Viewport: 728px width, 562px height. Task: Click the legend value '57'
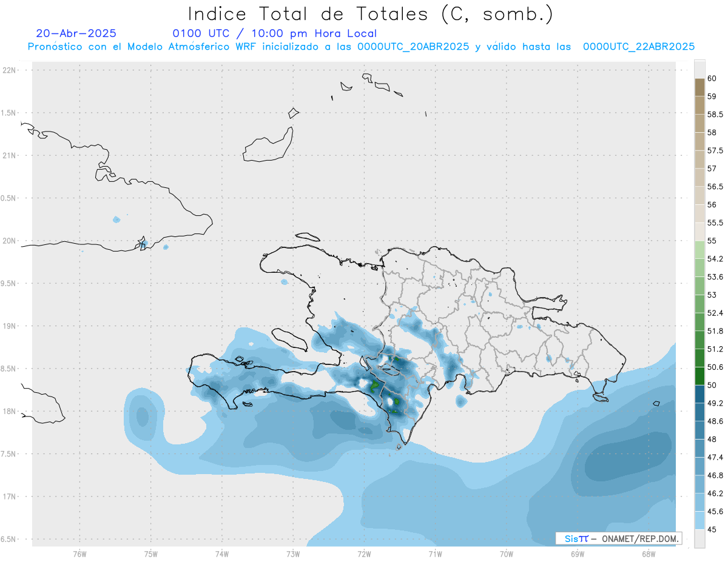(x=712, y=169)
